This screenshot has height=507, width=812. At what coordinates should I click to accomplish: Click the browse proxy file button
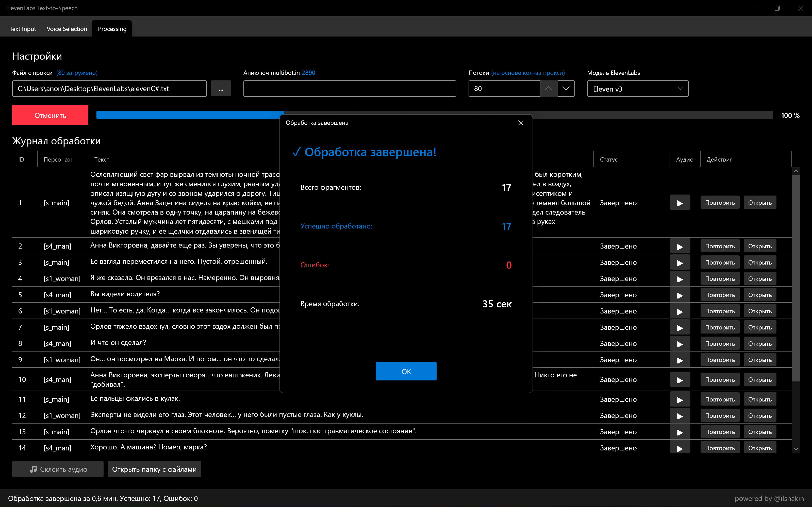pyautogui.click(x=221, y=89)
